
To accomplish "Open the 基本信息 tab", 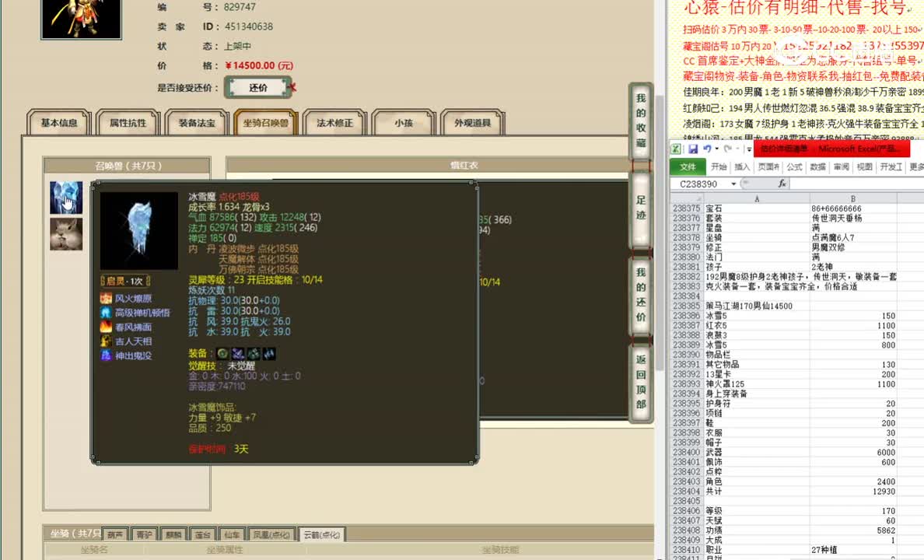I will [x=59, y=123].
